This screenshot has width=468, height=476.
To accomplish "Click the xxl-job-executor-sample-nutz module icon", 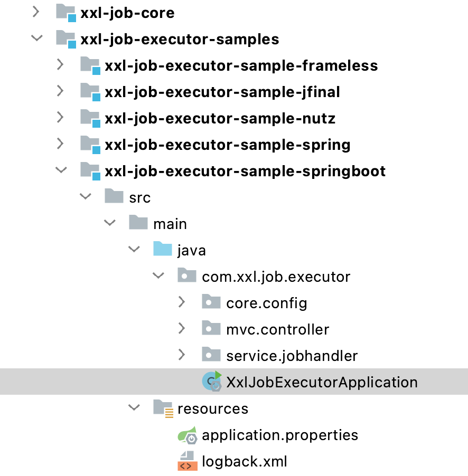I will pos(90,118).
